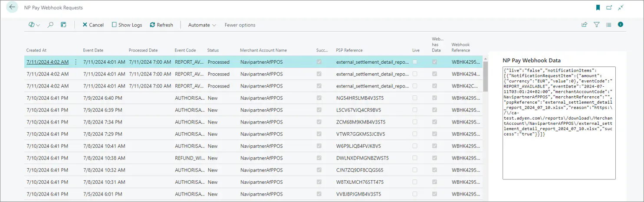Select PSP reference W6P9LJQB4FVJK8V5

(x=358, y=146)
